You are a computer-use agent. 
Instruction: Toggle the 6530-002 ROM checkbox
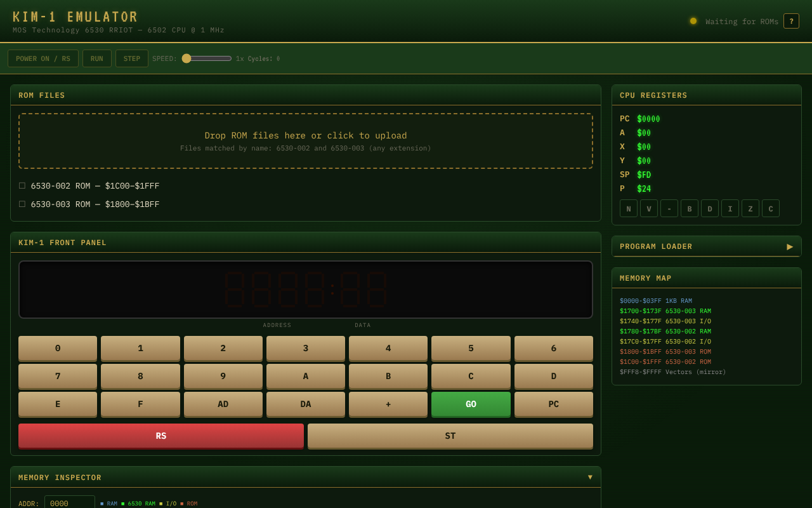(x=22, y=186)
